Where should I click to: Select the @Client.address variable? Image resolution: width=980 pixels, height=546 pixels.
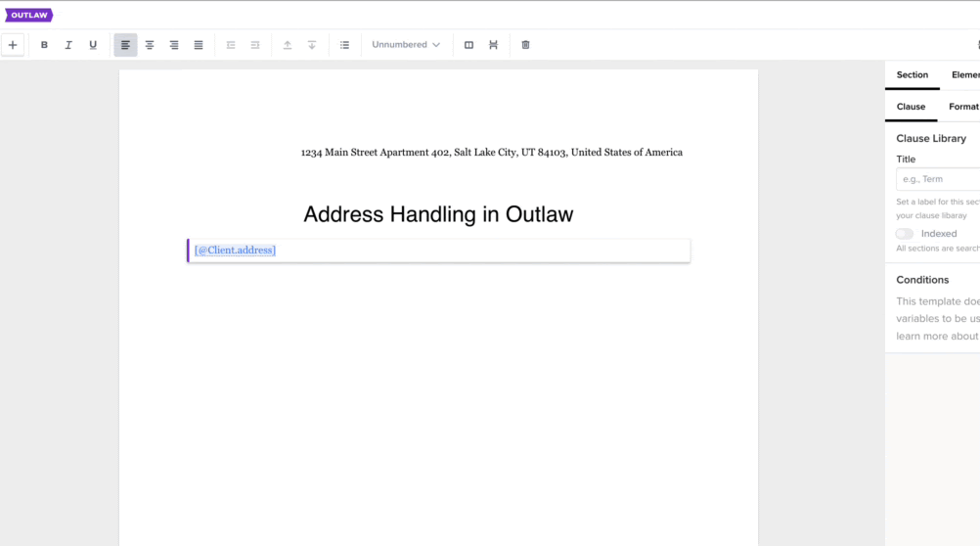[x=235, y=250]
